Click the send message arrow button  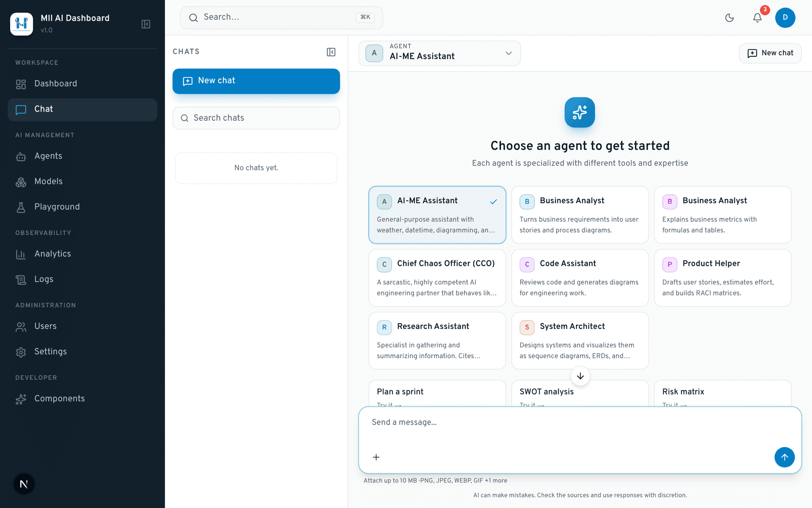[x=785, y=457]
